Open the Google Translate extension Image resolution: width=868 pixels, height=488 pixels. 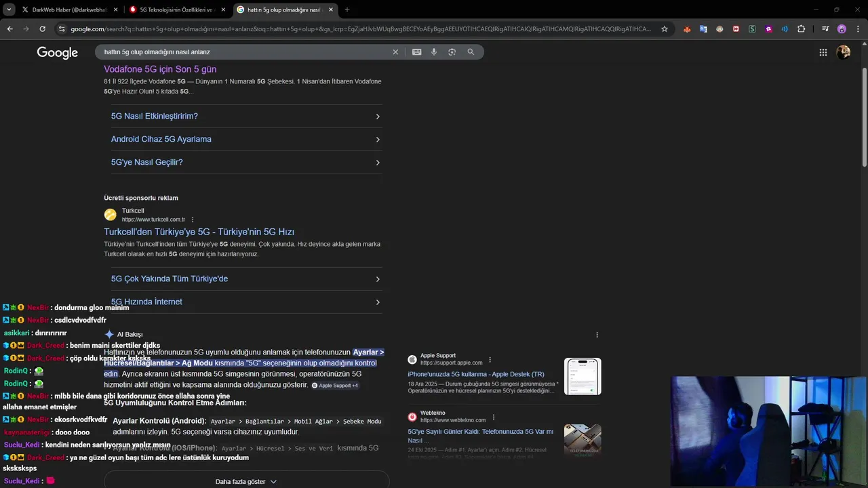click(x=703, y=29)
